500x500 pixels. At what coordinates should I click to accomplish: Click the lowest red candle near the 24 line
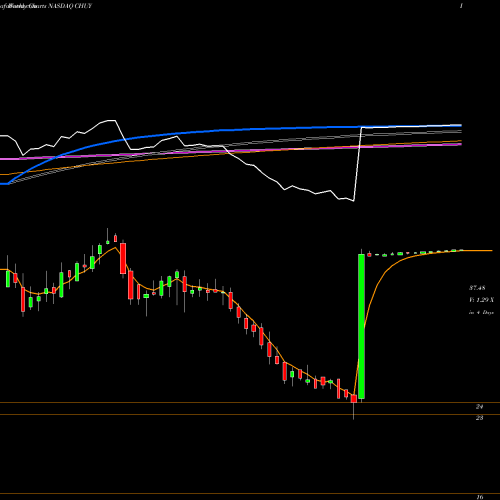(353, 399)
